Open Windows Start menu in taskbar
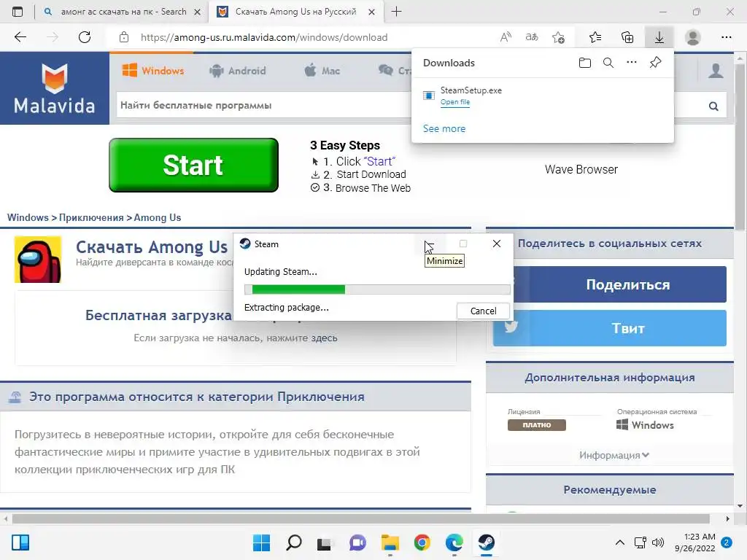Viewport: 747px width, 560px height. pos(261,542)
